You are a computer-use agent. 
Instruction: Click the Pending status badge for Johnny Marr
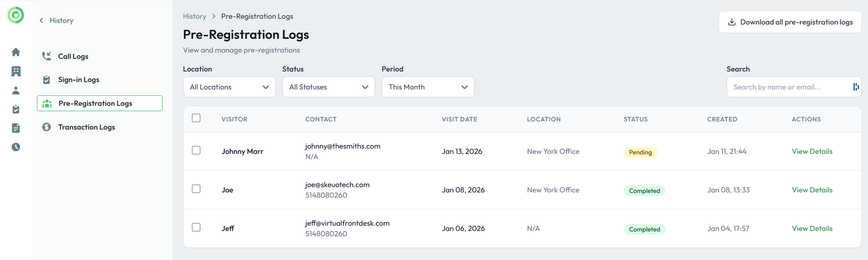pos(640,152)
